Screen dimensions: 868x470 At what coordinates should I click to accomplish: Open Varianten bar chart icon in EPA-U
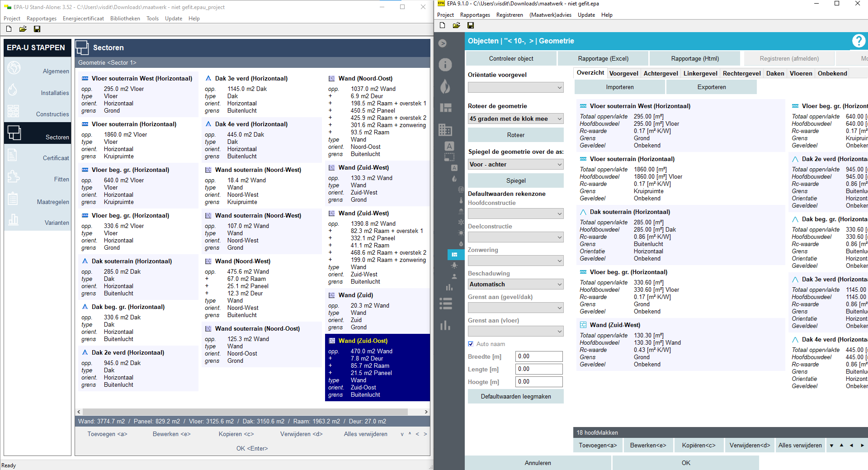[13, 220]
